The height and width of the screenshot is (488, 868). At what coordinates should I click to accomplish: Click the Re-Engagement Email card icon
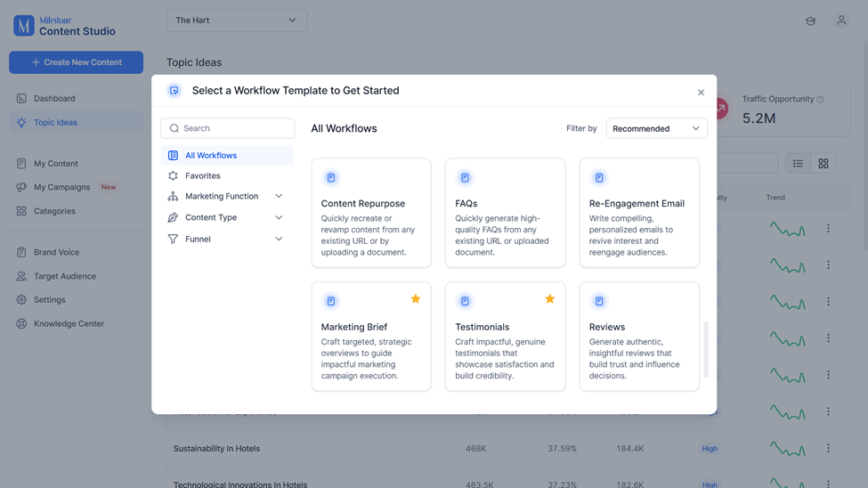[599, 178]
